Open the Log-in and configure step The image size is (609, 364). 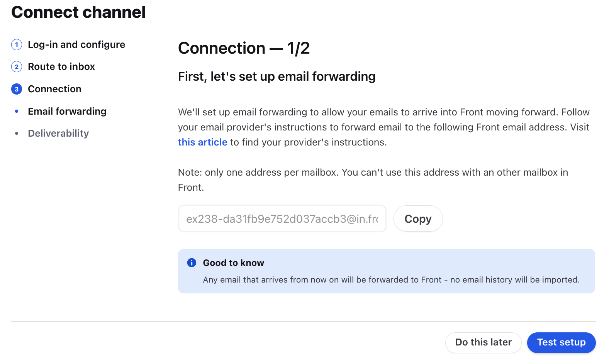[76, 45]
